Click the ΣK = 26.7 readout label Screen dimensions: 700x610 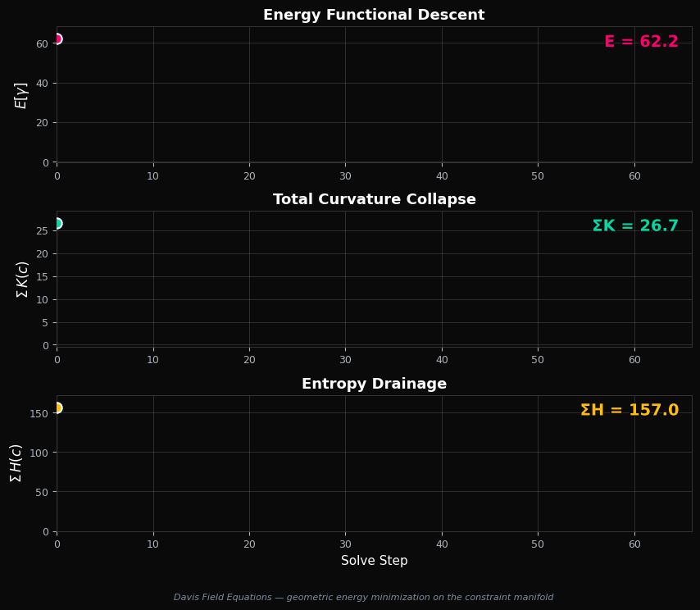tap(635, 225)
